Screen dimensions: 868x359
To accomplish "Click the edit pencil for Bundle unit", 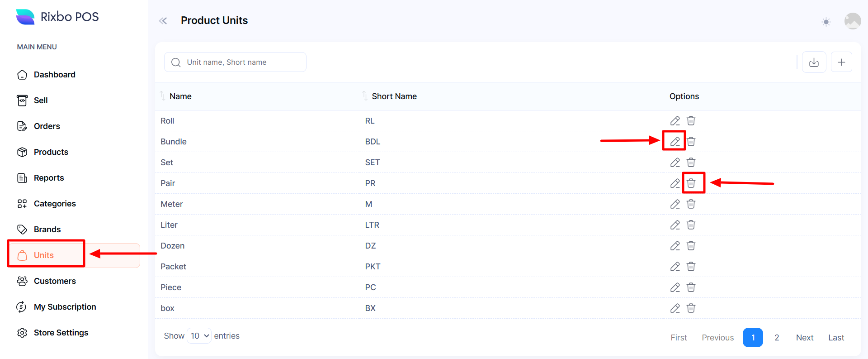I will tap(675, 141).
